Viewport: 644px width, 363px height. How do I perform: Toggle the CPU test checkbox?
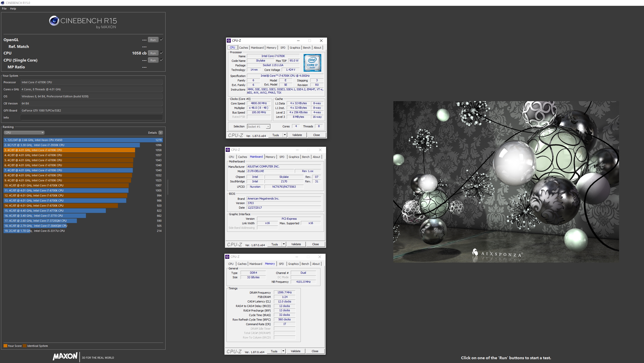tap(162, 53)
